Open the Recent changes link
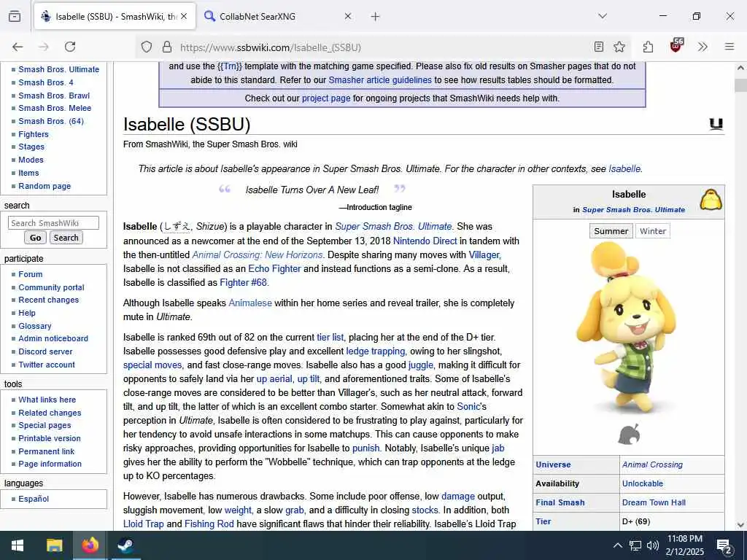747x560 pixels. pyautogui.click(x=49, y=300)
